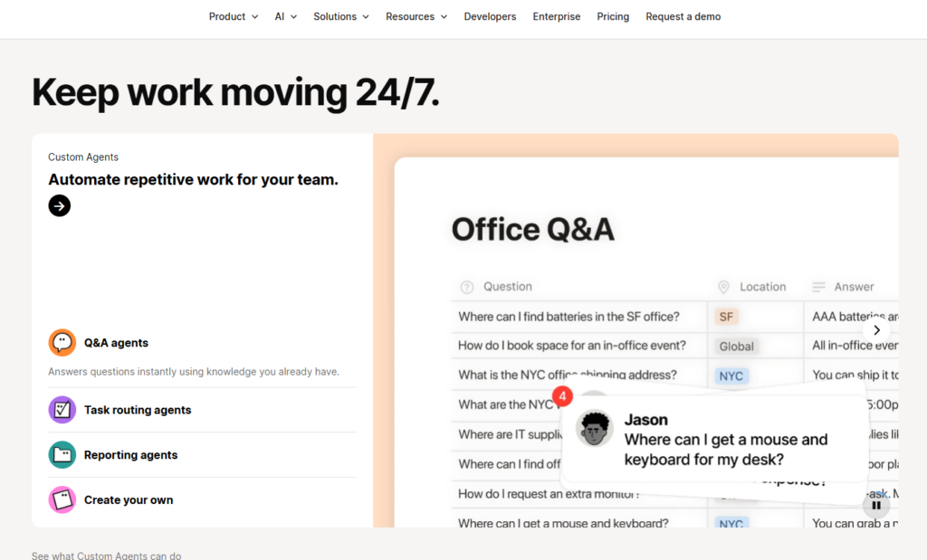The height and width of the screenshot is (560, 927).
Task: Expand the Resources menu
Action: (x=416, y=16)
